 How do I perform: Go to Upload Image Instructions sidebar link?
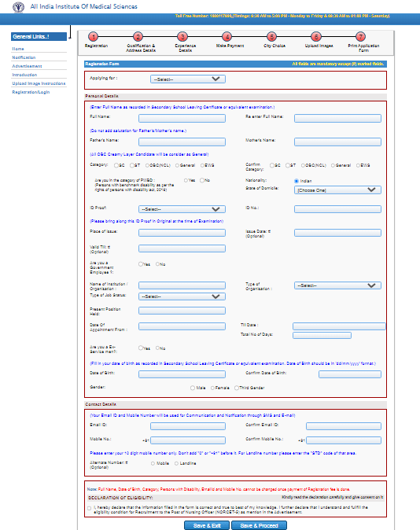(x=39, y=83)
